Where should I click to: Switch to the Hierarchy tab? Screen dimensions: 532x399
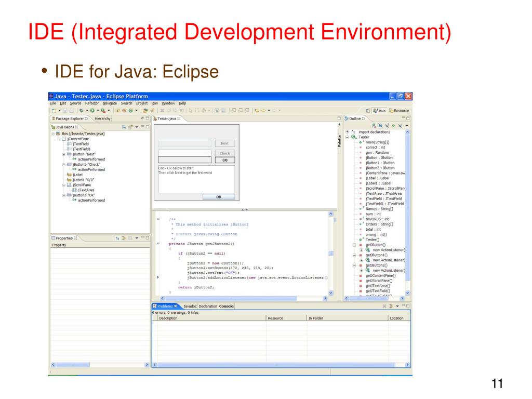coord(102,119)
